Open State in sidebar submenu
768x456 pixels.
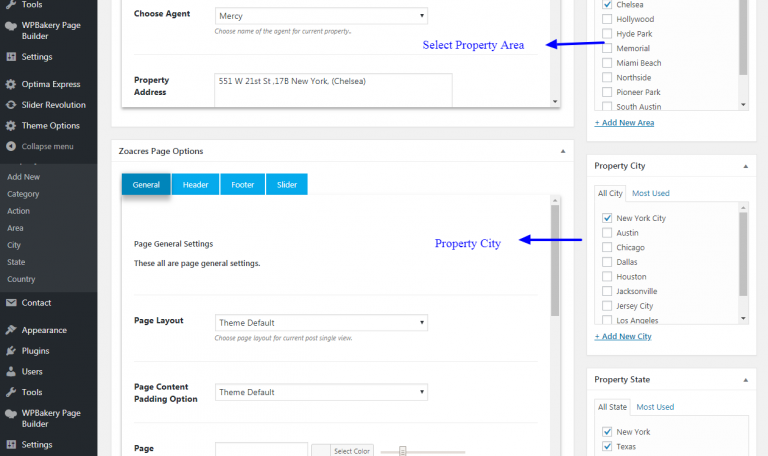[16, 262]
